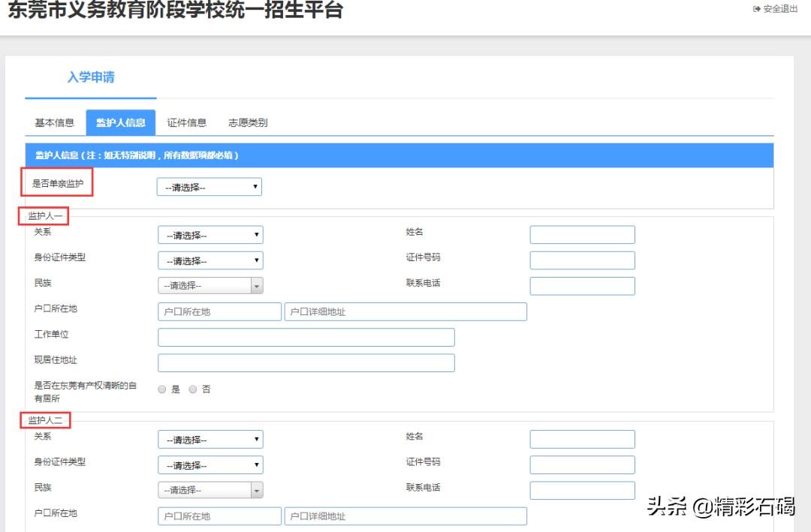Select 否 radio for owned residence
811x532 pixels.
point(193,389)
